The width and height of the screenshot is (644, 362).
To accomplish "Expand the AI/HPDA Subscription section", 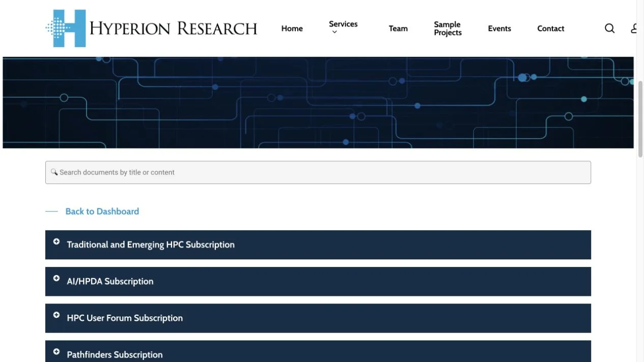I will click(318, 281).
